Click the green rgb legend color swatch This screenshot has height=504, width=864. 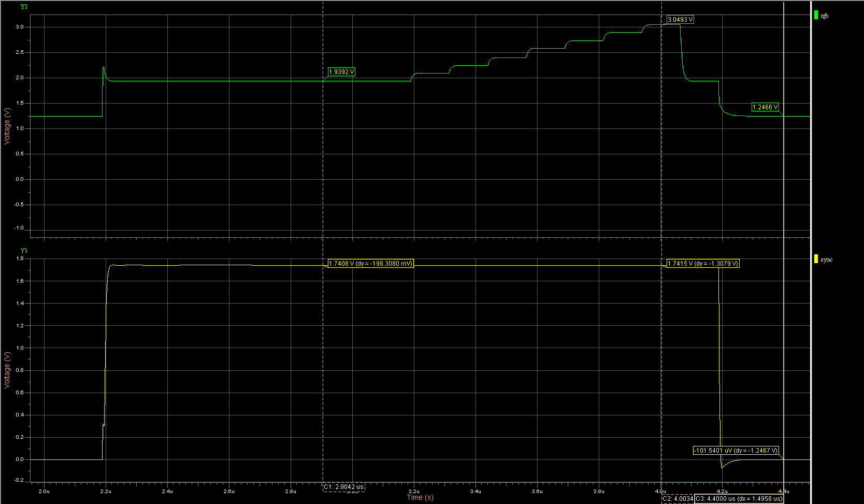click(816, 15)
